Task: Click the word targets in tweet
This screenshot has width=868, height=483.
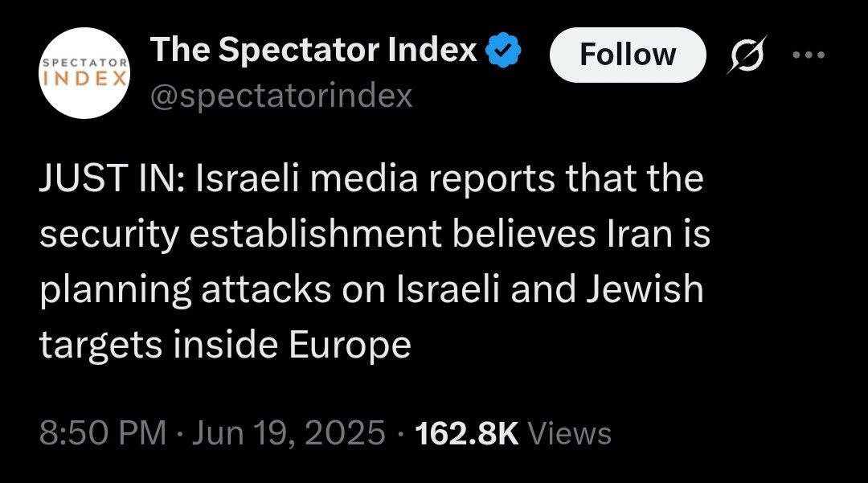Action: [88, 346]
